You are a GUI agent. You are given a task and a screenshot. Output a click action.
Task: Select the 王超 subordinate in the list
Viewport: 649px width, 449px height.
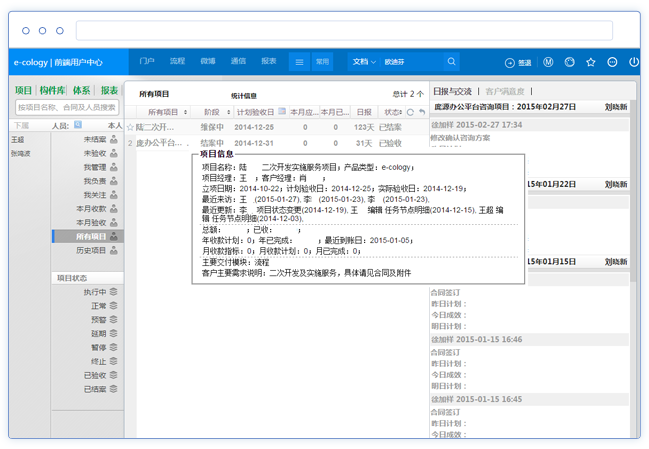coord(18,140)
